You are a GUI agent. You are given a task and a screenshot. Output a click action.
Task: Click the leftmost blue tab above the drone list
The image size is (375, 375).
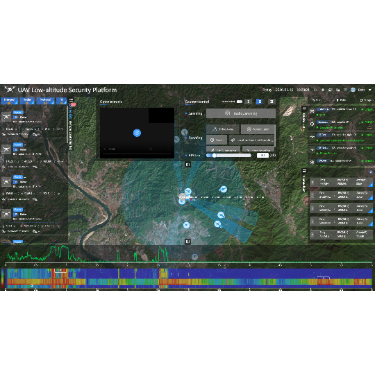[9, 100]
